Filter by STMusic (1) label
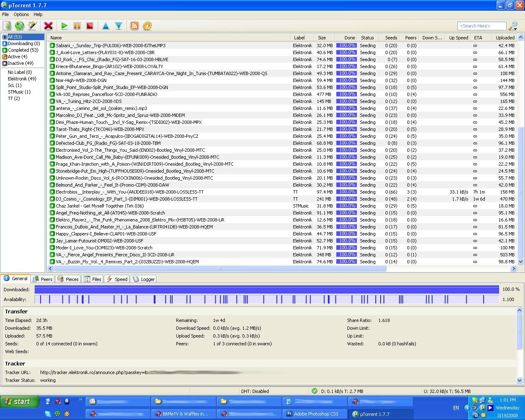The image size is (525, 420). pos(19,92)
